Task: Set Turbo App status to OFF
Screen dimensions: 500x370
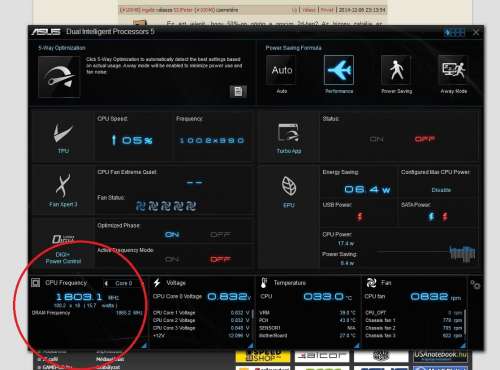Action: pos(425,139)
